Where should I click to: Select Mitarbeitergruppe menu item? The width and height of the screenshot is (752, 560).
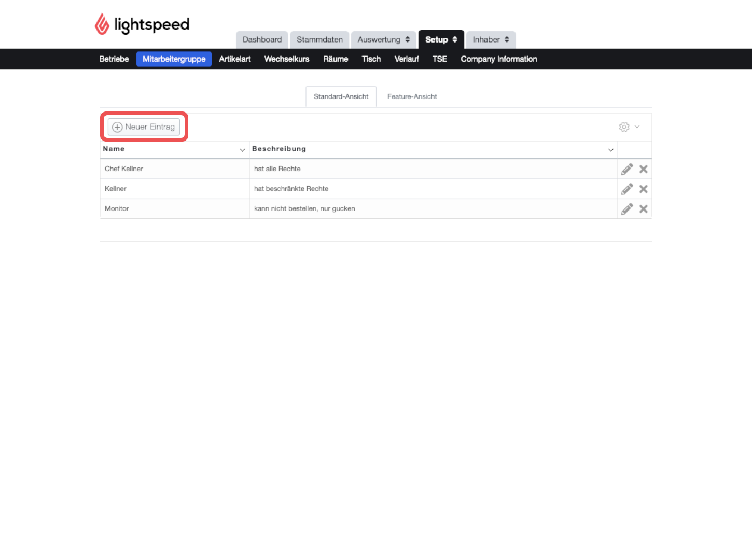coord(174,59)
